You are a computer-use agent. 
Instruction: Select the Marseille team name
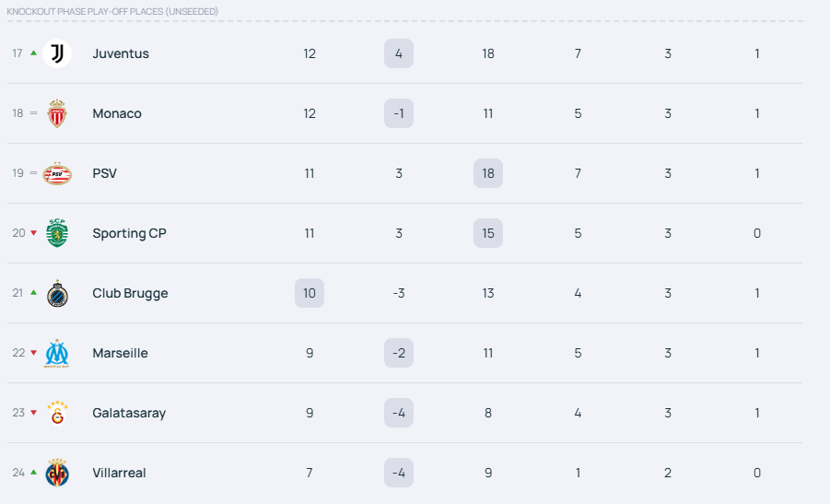(x=120, y=353)
